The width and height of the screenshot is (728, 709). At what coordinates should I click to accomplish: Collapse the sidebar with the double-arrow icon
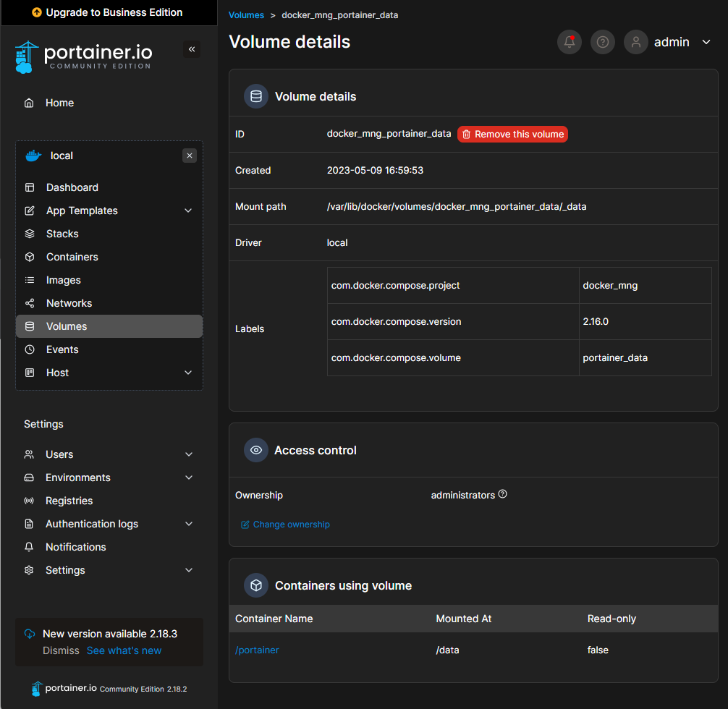coord(191,49)
